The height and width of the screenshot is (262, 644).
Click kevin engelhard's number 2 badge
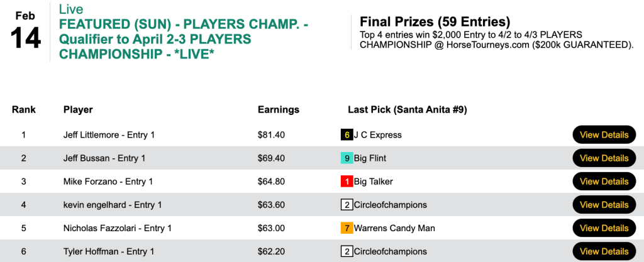(347, 205)
